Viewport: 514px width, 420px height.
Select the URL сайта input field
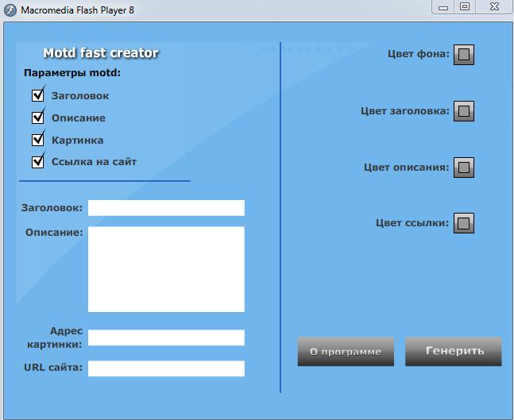(x=166, y=368)
